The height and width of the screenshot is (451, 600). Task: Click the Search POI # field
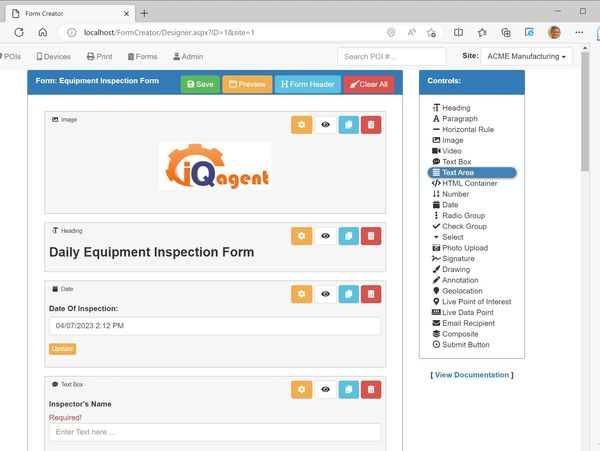(391, 57)
